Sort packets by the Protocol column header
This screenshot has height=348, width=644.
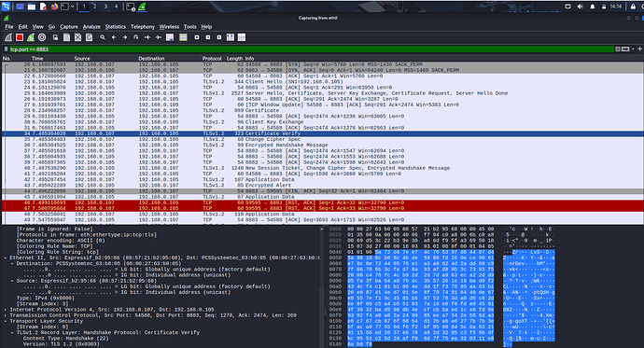(213, 58)
